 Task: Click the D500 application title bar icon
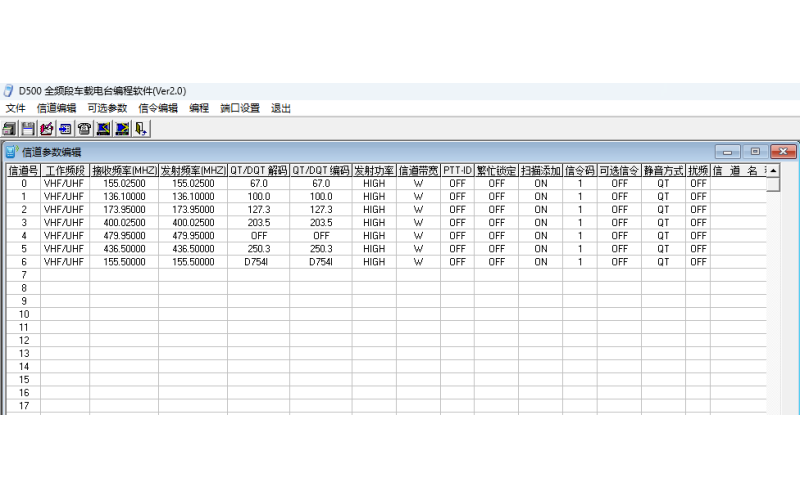[8, 91]
